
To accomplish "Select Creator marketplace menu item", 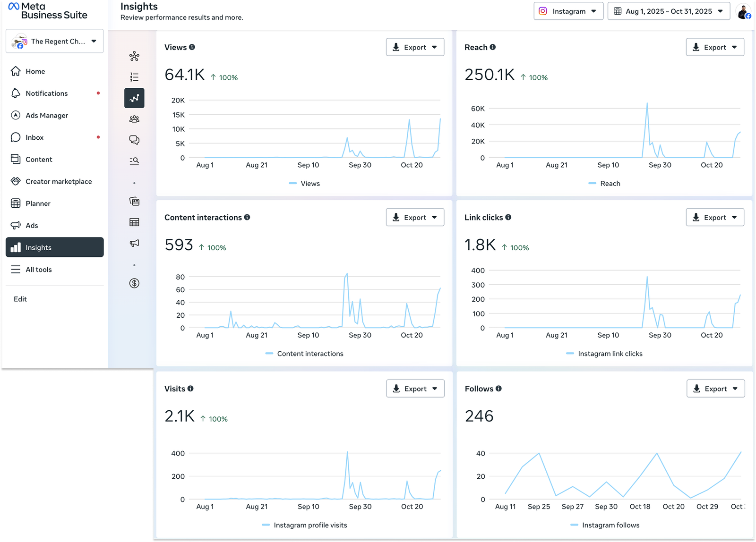I will point(59,181).
